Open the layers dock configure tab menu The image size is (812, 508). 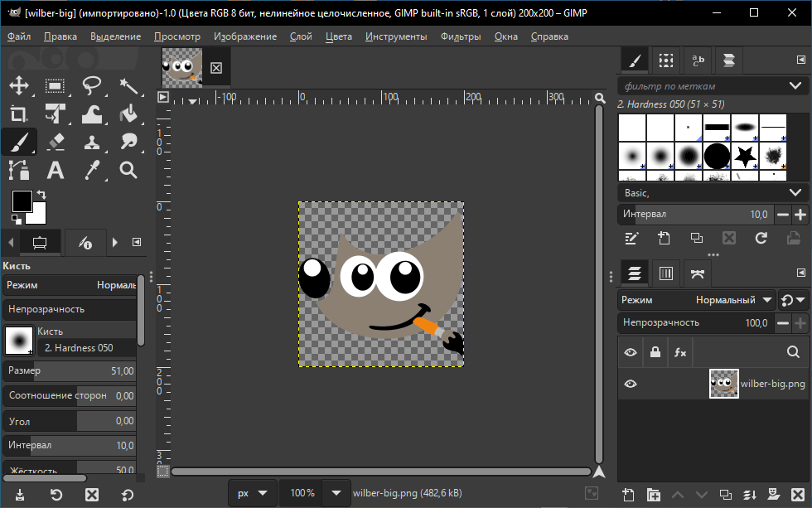click(x=800, y=273)
